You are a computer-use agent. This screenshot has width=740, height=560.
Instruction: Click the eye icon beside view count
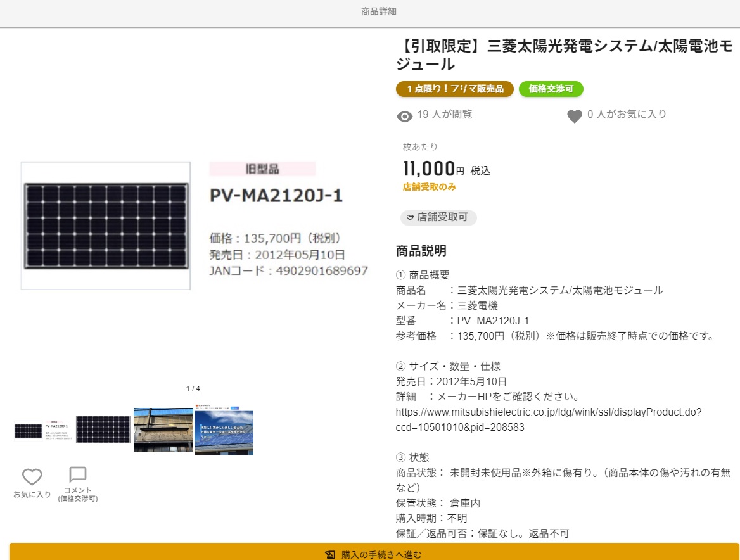click(404, 116)
